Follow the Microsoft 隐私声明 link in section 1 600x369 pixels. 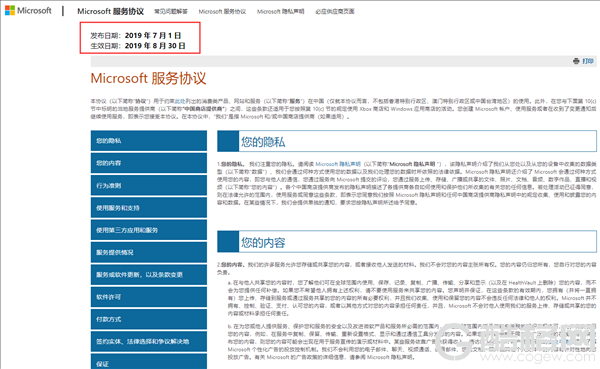tap(338, 164)
